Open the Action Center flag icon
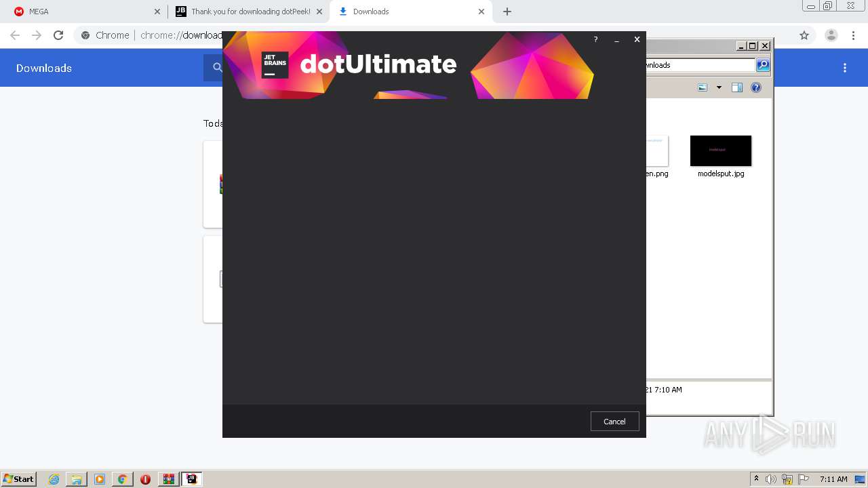 tap(804, 479)
